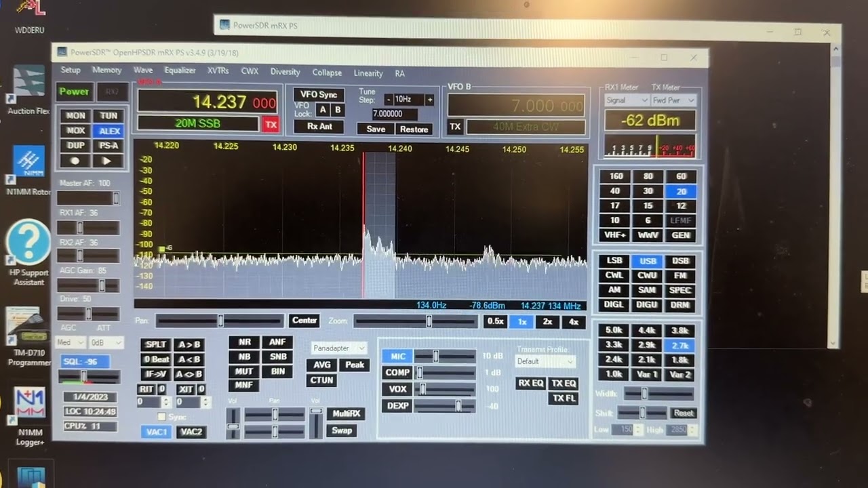Image resolution: width=868 pixels, height=488 pixels.
Task: Select USB mode button
Action: [x=648, y=261]
